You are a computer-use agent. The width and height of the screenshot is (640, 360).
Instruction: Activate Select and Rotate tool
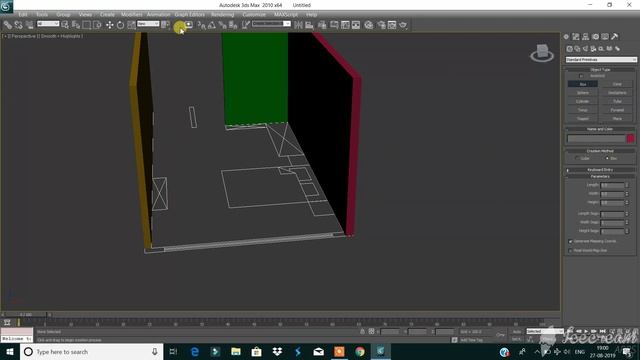(x=120, y=25)
